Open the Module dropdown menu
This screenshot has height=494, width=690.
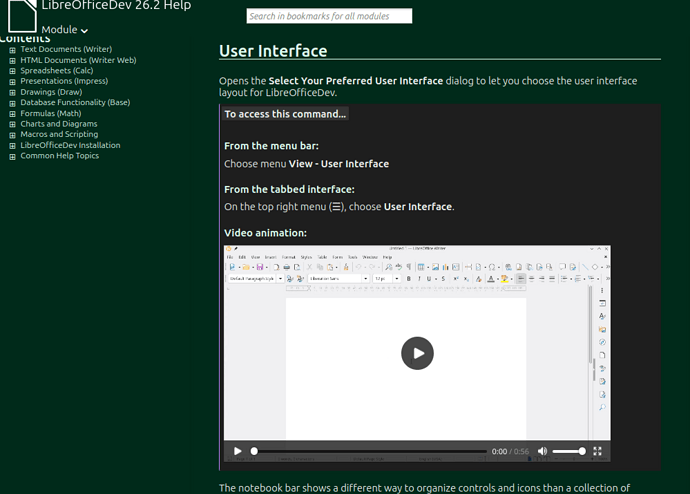point(65,29)
